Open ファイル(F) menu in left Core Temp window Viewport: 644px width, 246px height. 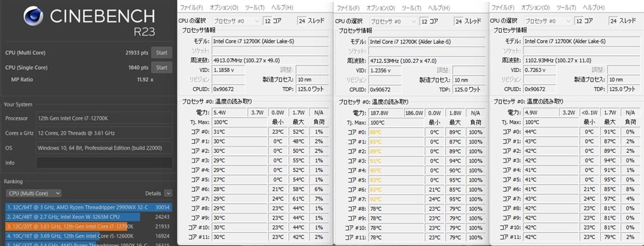point(191,8)
